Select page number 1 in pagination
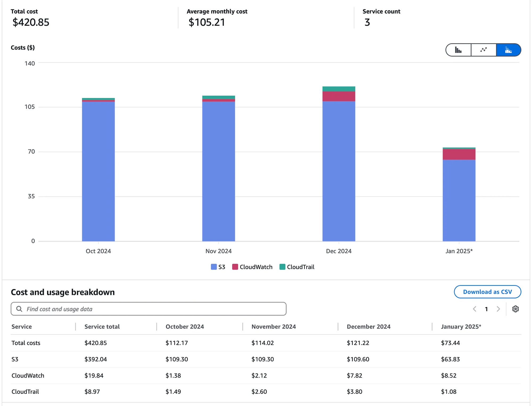 486,309
